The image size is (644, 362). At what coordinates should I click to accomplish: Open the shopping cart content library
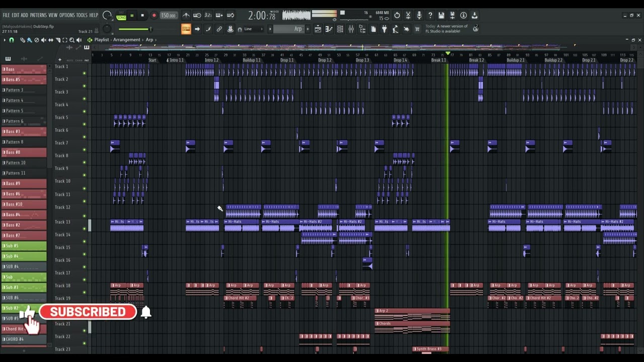point(417,29)
